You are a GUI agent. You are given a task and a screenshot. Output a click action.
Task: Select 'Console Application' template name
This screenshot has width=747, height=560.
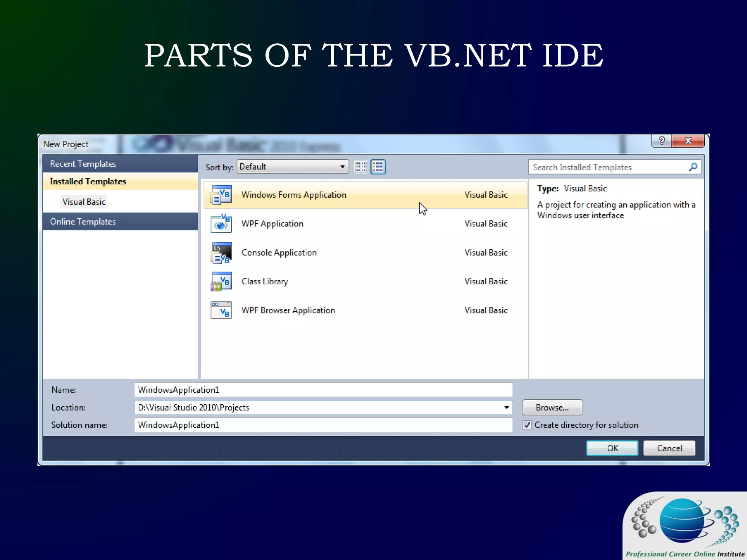[279, 253]
